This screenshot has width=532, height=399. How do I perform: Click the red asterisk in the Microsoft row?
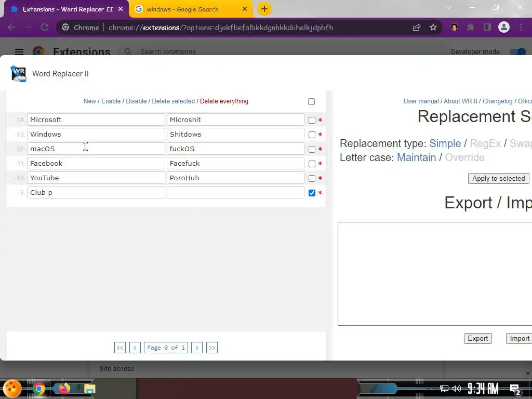tap(320, 120)
